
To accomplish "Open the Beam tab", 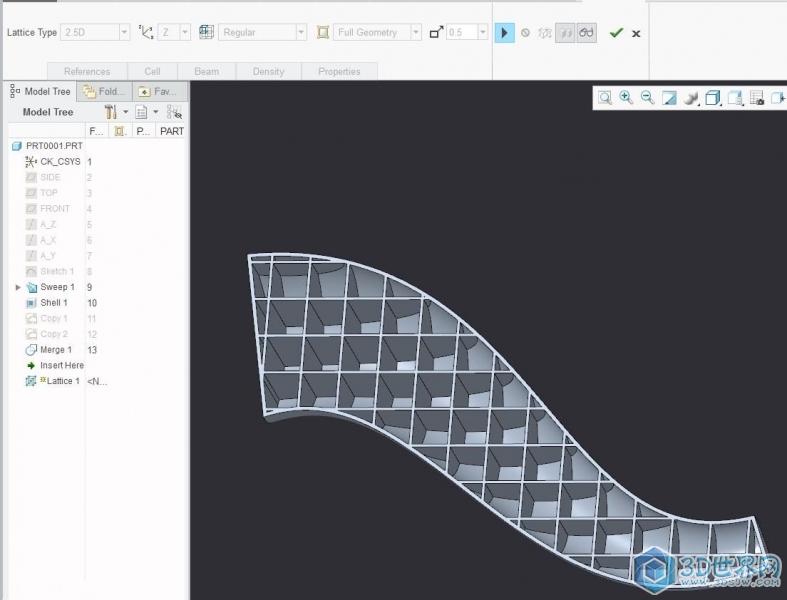I will (x=206, y=71).
